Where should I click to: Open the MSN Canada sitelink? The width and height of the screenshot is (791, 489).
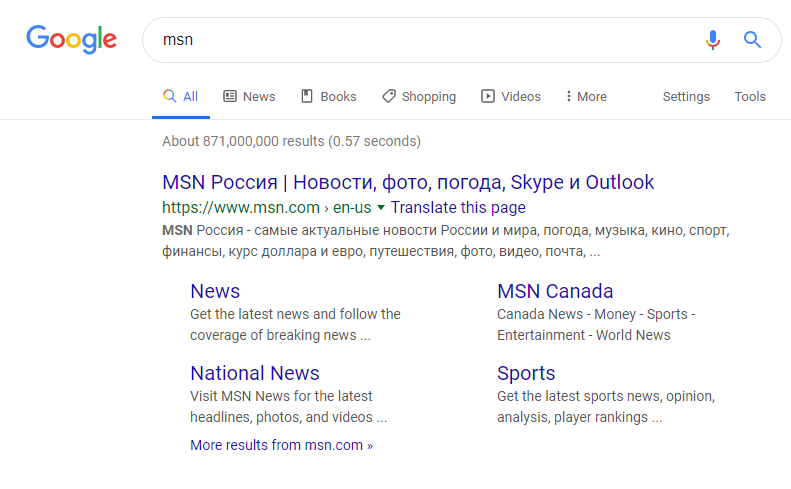(555, 291)
